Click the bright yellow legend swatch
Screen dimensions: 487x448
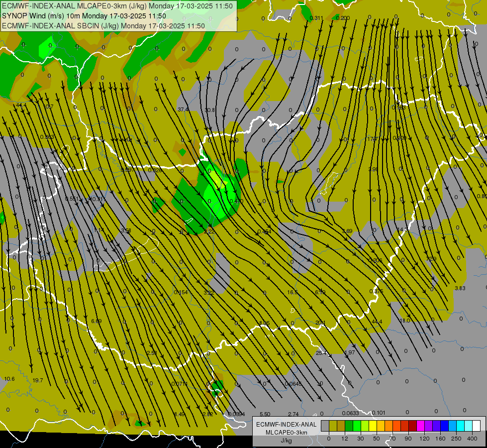[373, 426]
